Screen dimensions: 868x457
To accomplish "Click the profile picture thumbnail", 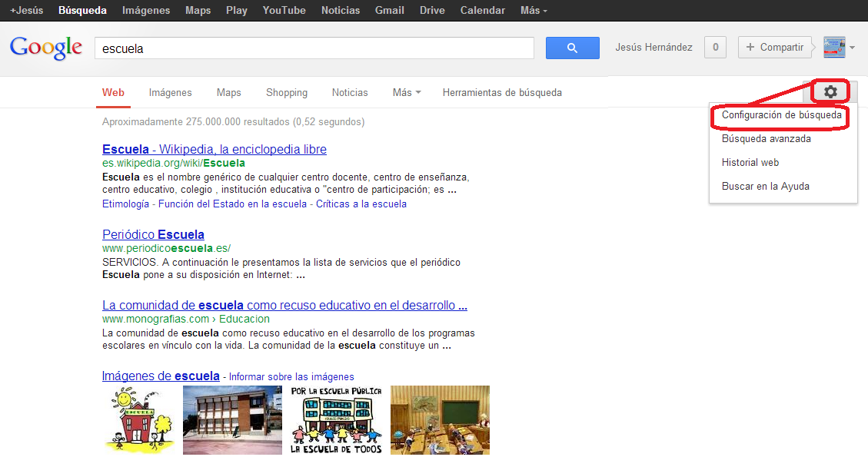I will 835,47.
